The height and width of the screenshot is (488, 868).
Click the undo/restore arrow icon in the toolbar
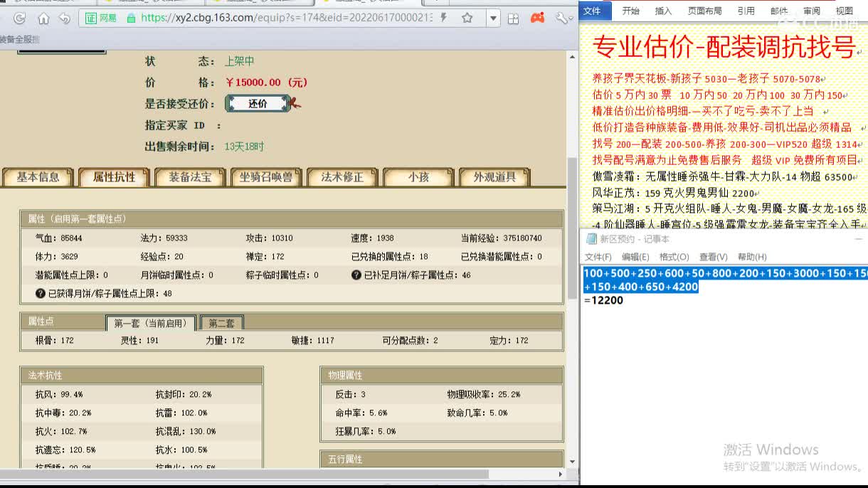pyautogui.click(x=65, y=18)
